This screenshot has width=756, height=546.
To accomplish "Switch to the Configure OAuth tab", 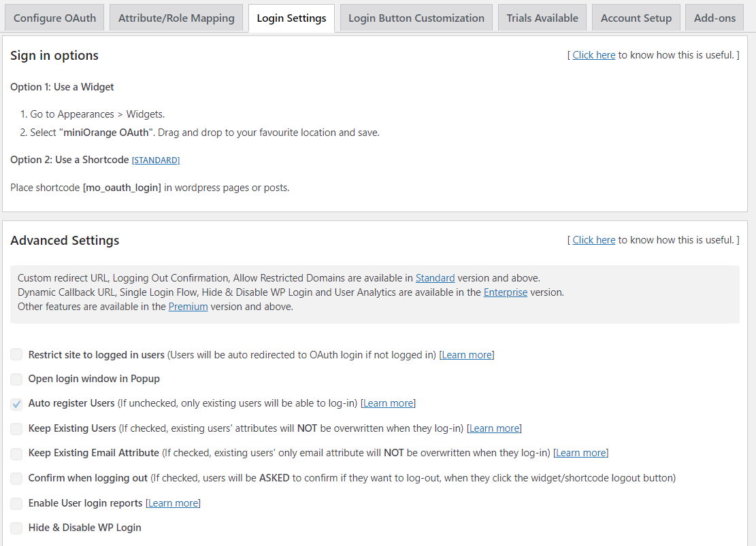I will (x=54, y=18).
